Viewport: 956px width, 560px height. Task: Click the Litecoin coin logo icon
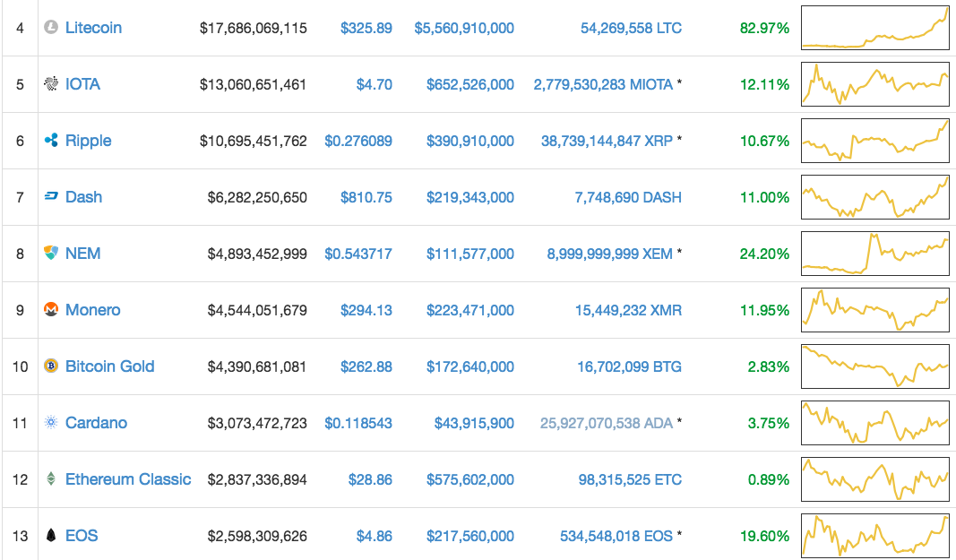[x=51, y=28]
